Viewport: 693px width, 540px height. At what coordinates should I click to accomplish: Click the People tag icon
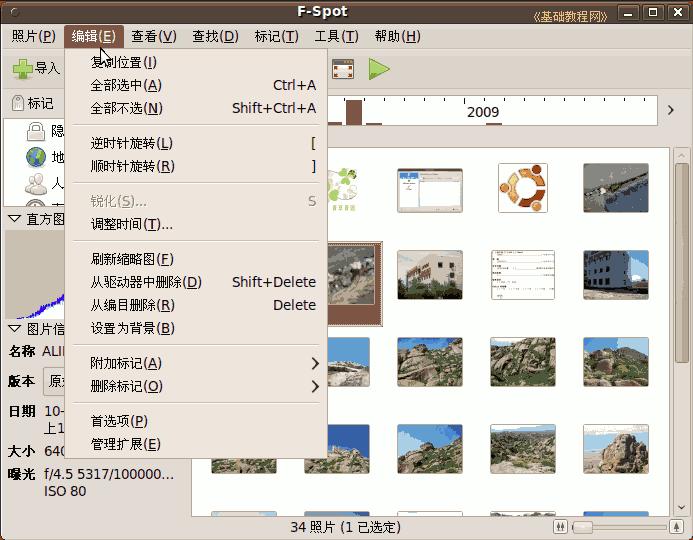click(x=36, y=183)
